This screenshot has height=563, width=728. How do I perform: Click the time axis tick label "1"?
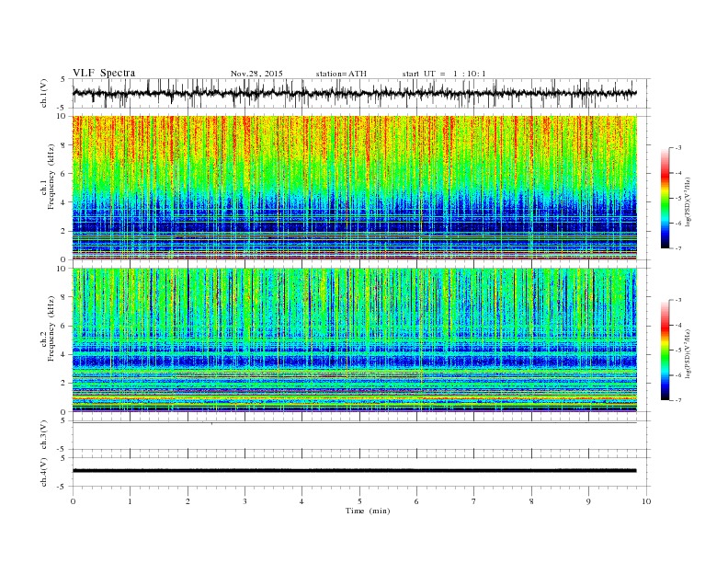tap(130, 501)
